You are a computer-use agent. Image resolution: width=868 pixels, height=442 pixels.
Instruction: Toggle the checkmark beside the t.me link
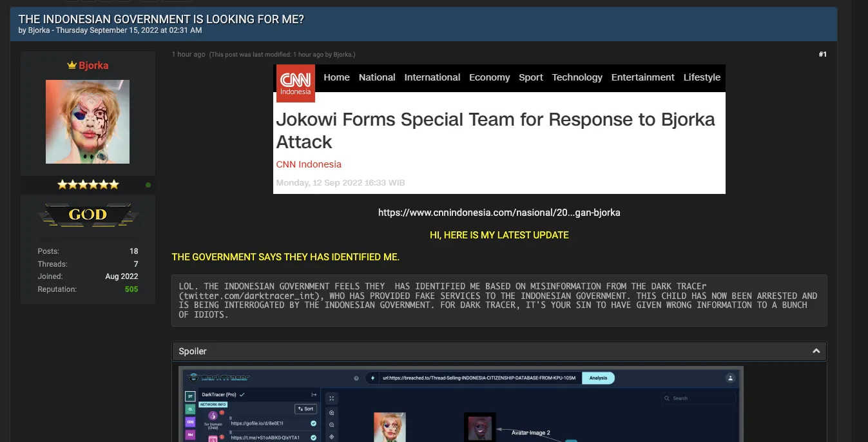(x=313, y=437)
